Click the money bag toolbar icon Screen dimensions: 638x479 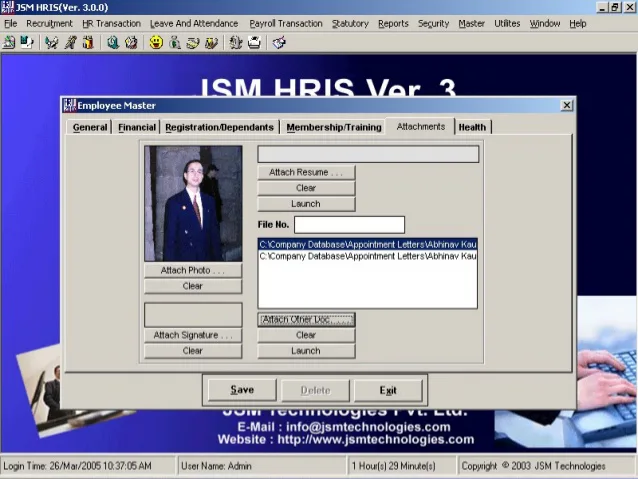175,42
